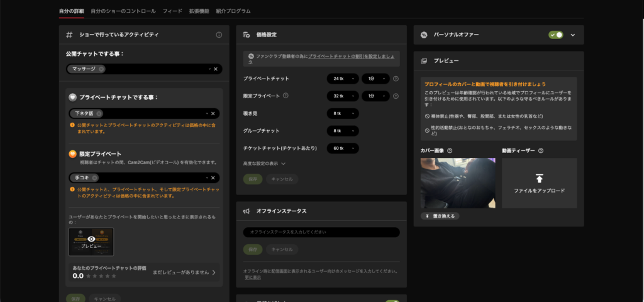Image resolution: width=644 pixels, height=302 pixels.
Task: Open the 24 tk private chat price dropdown
Action: tap(342, 79)
